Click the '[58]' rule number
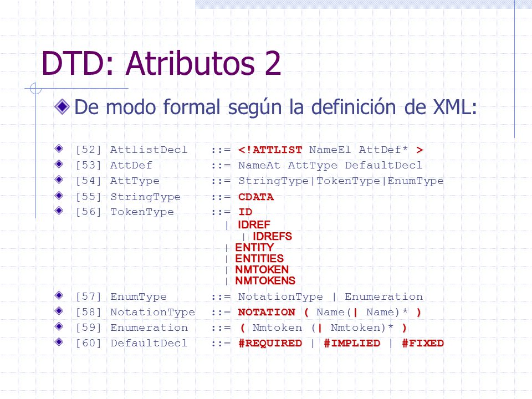 tap(89, 312)
